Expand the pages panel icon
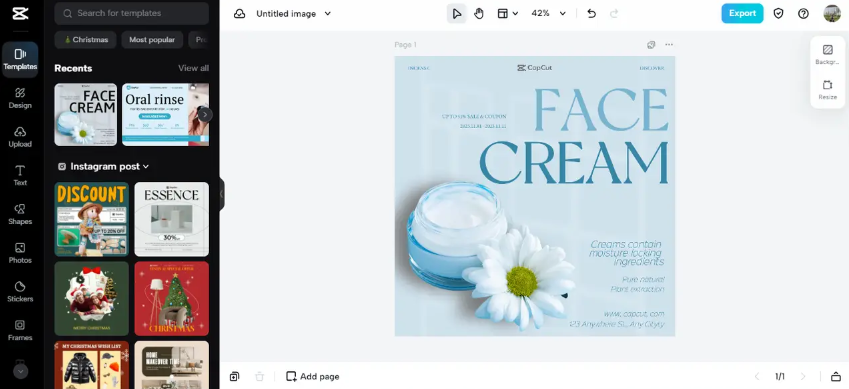This screenshot has height=389, width=849. [835, 377]
